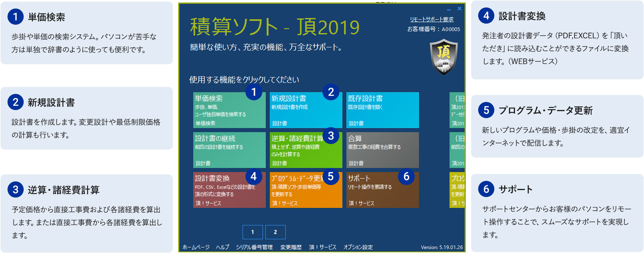
Task: Click the 設計書の継続 tile
Action: 229,150
